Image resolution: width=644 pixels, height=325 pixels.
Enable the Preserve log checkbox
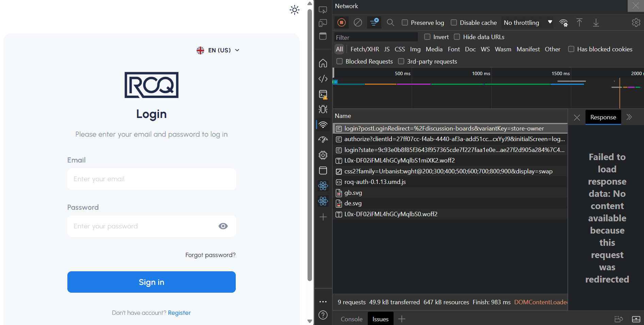pos(405,22)
